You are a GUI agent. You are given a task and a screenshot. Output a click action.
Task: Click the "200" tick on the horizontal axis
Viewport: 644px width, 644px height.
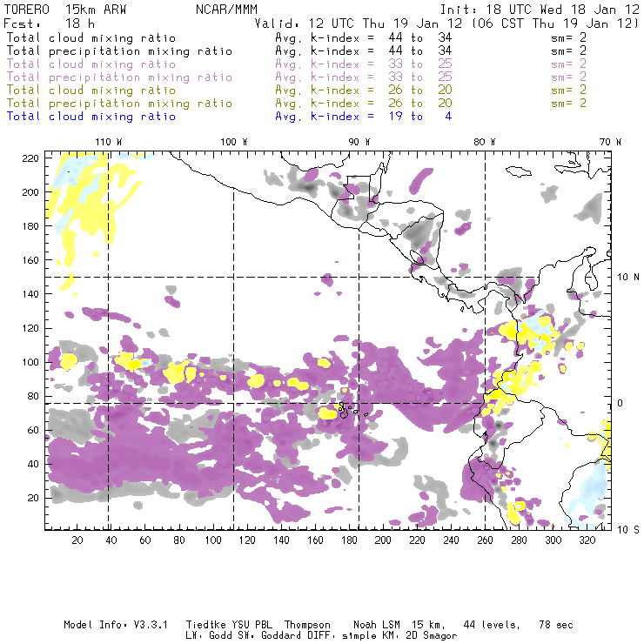click(383, 540)
